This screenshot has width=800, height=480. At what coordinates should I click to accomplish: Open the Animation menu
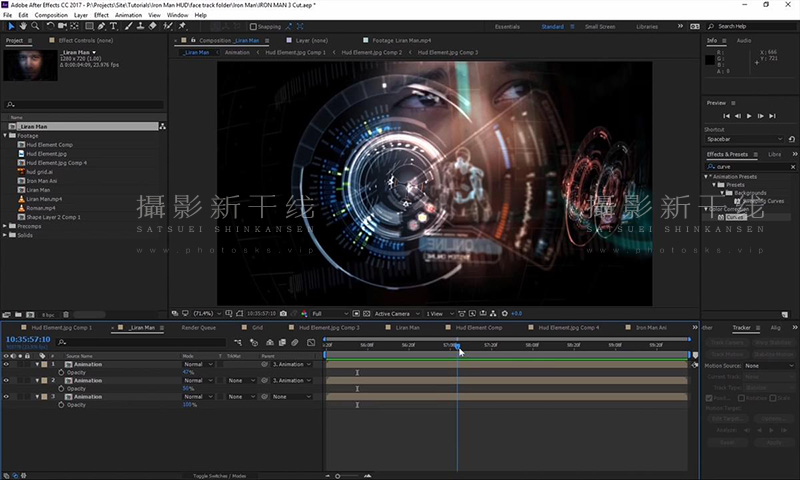(129, 15)
